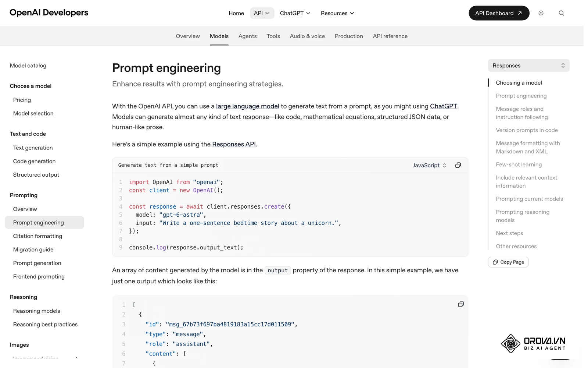Expand the ChatGPT dropdown menu

pos(295,13)
